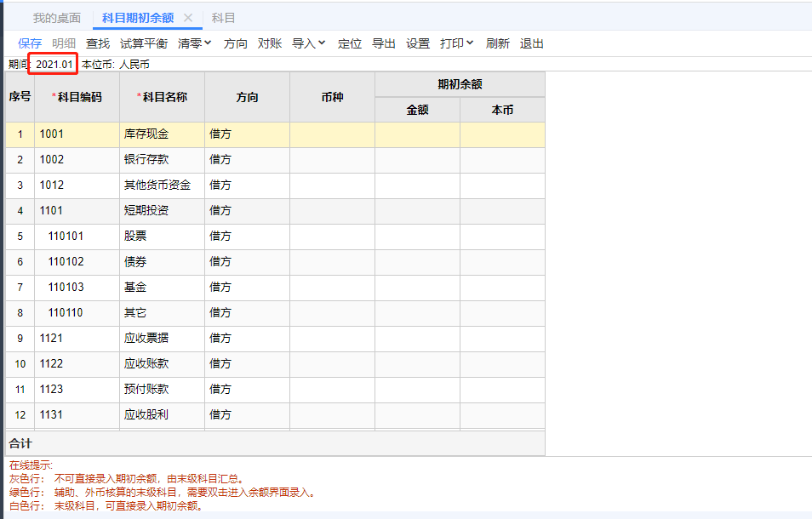Select code cell 1001
Image resolution: width=812 pixels, height=519 pixels.
tap(77, 134)
